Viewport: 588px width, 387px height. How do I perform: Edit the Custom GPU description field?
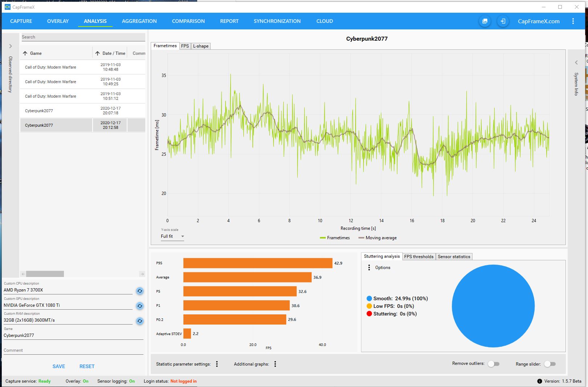[x=68, y=305]
